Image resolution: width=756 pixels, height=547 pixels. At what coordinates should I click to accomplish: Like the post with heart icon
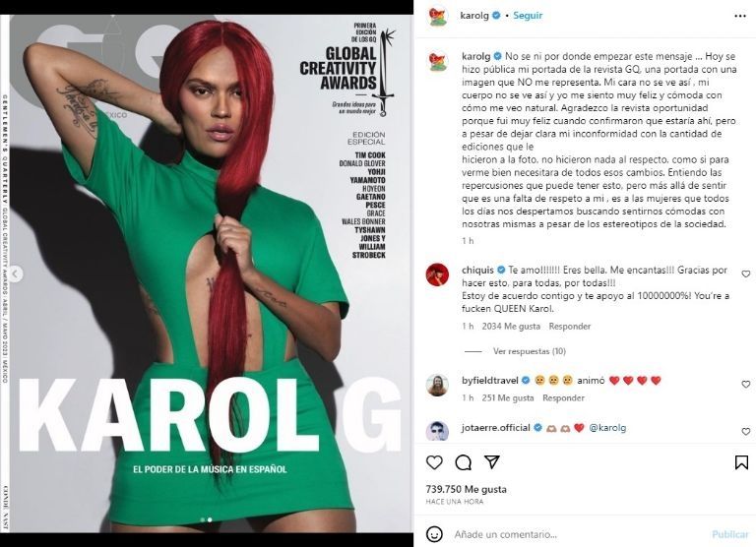pos(434,462)
